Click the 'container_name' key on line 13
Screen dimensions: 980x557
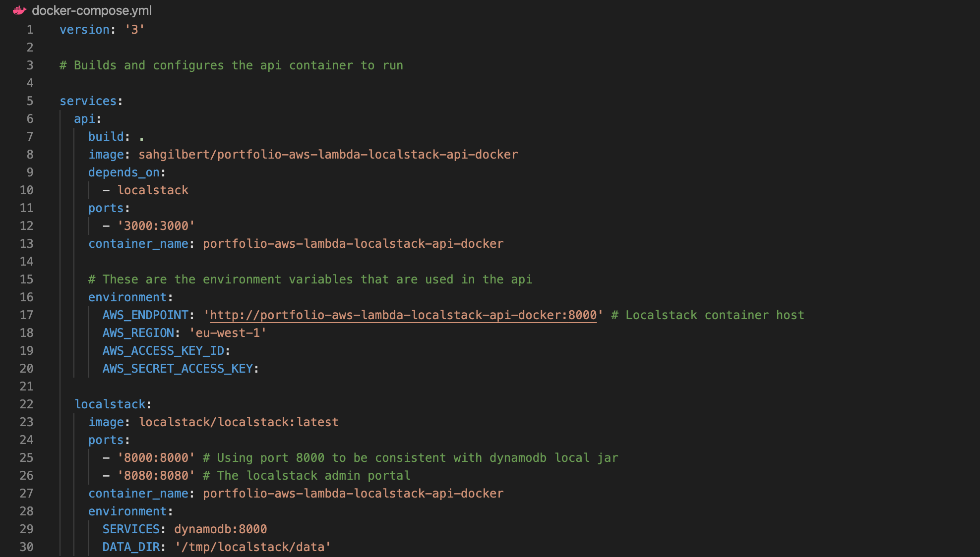138,244
